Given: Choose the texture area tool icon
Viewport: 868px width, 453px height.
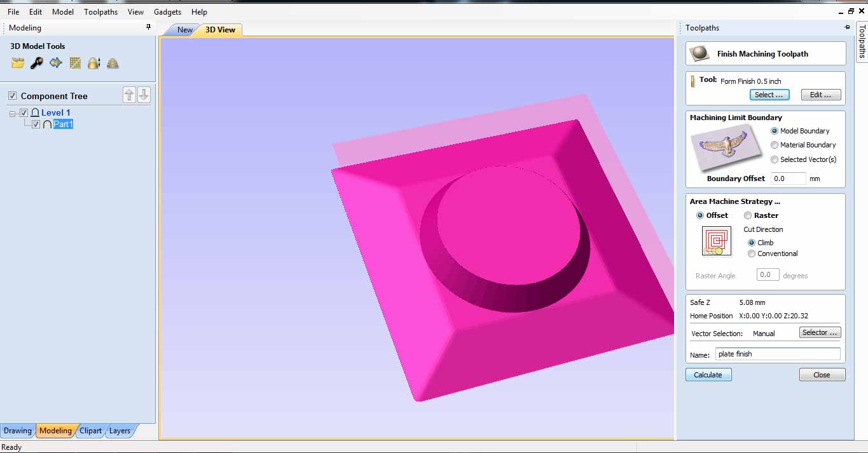Looking at the screenshot, I should point(75,63).
